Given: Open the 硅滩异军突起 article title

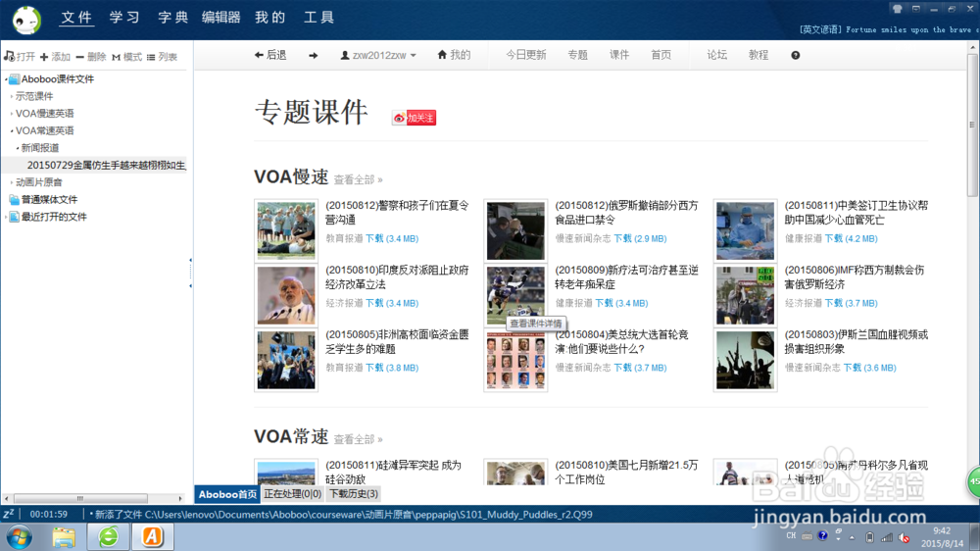Looking at the screenshot, I should pos(394,473).
